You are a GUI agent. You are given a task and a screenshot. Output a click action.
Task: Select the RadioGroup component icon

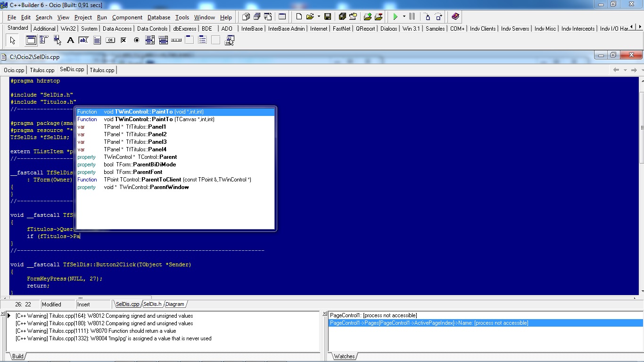pos(203,41)
